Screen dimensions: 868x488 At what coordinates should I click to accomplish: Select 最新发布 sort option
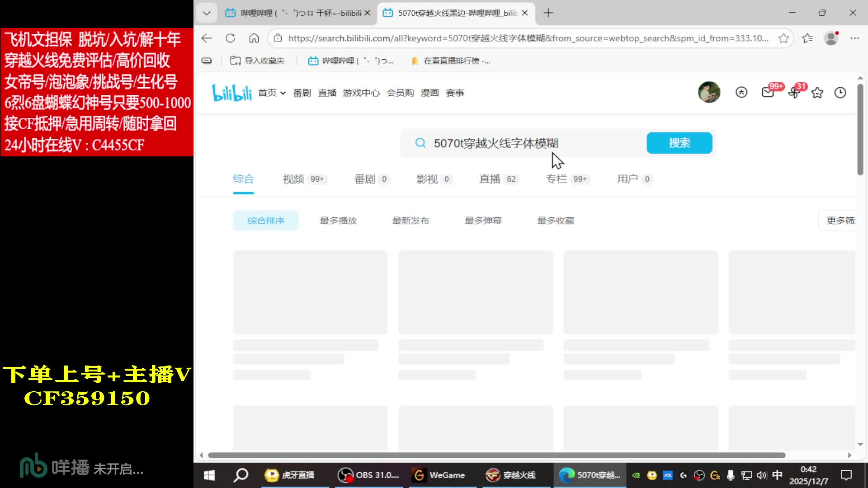click(x=410, y=221)
